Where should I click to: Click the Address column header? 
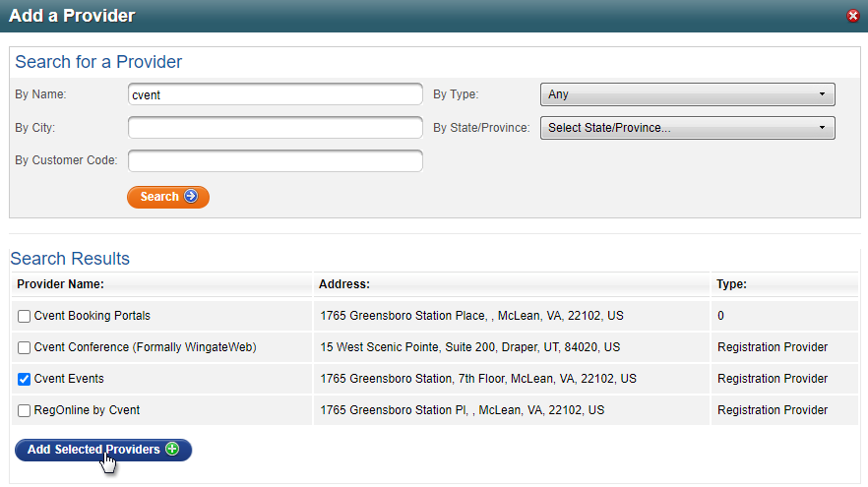coord(344,284)
